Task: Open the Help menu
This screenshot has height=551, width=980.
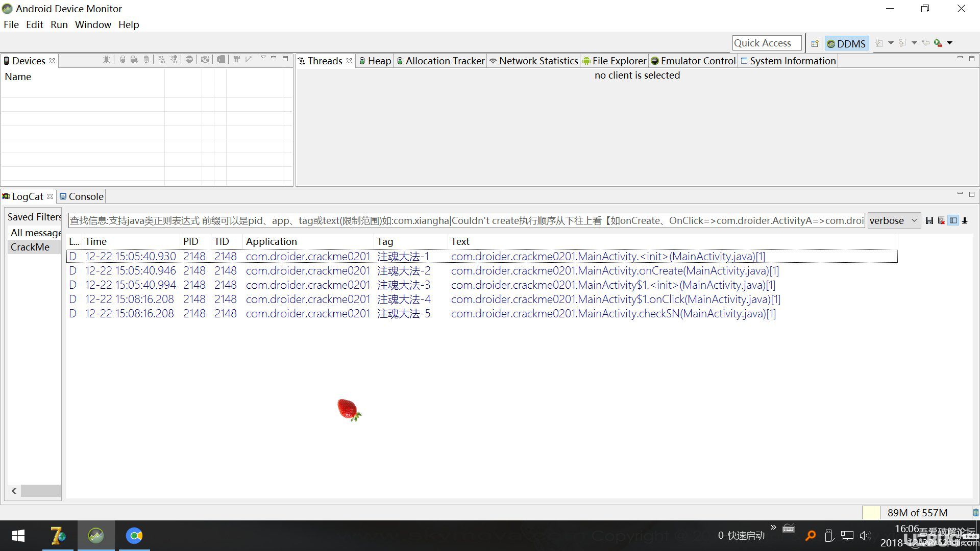Action: [x=129, y=24]
